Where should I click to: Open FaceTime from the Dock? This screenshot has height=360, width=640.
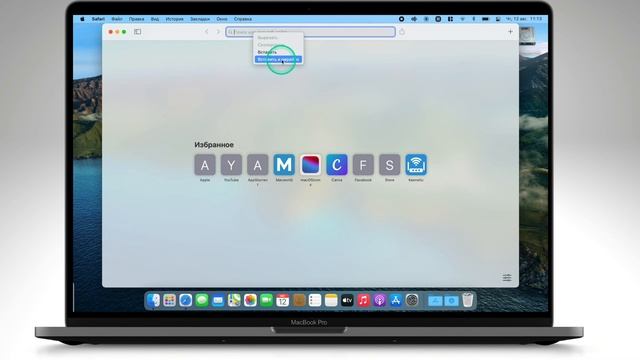click(x=267, y=300)
